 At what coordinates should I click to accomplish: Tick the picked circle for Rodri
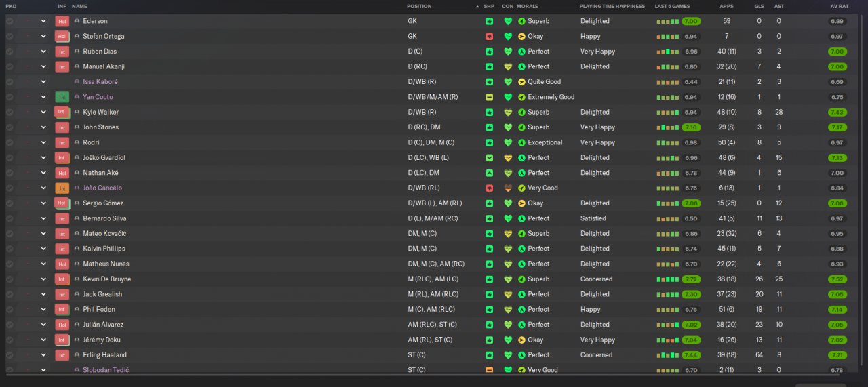click(x=9, y=142)
